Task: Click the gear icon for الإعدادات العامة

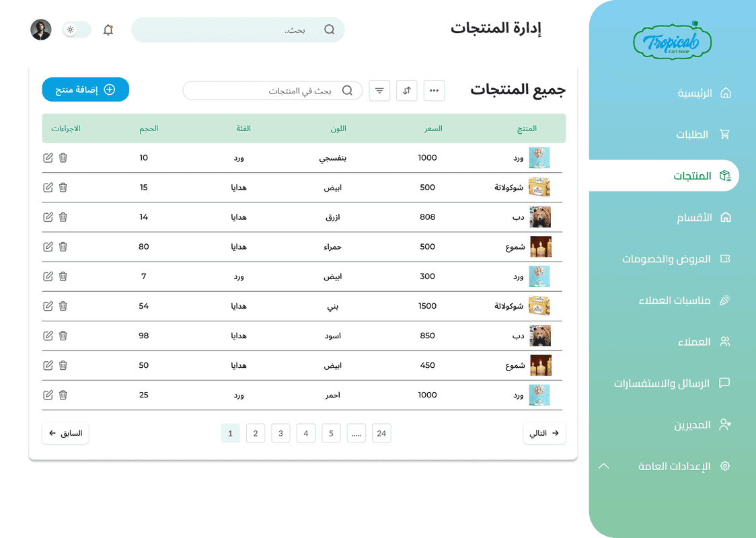Action: pos(724,465)
